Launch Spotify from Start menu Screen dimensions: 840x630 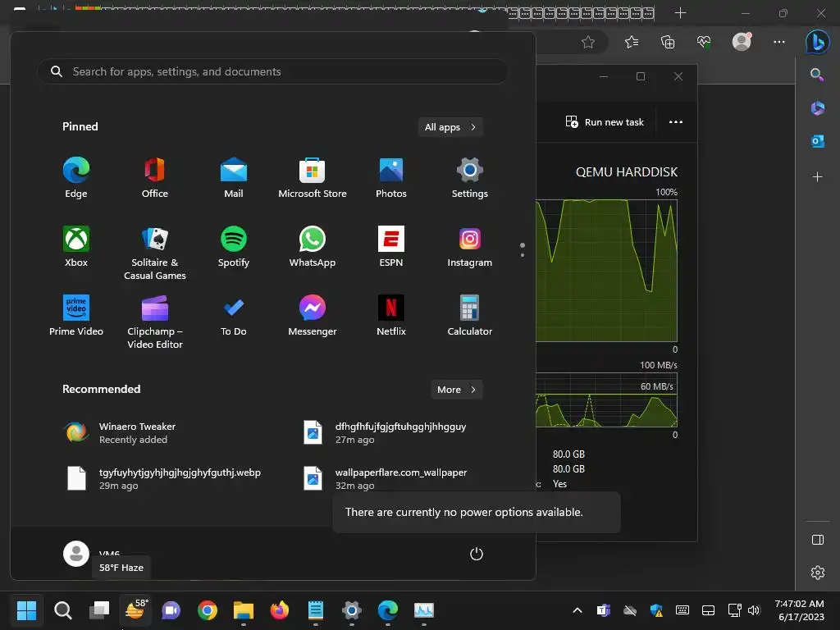click(x=234, y=247)
